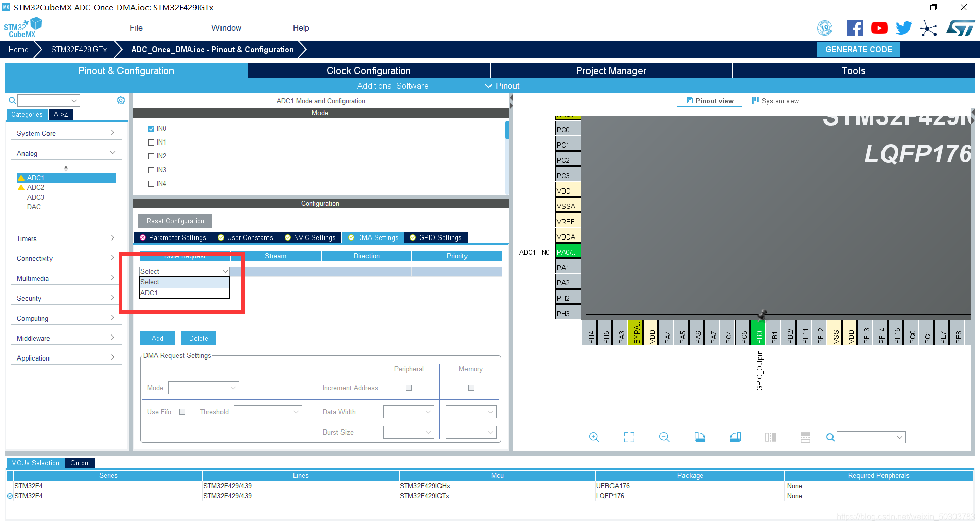Click the GENERATE CODE button

[859, 50]
